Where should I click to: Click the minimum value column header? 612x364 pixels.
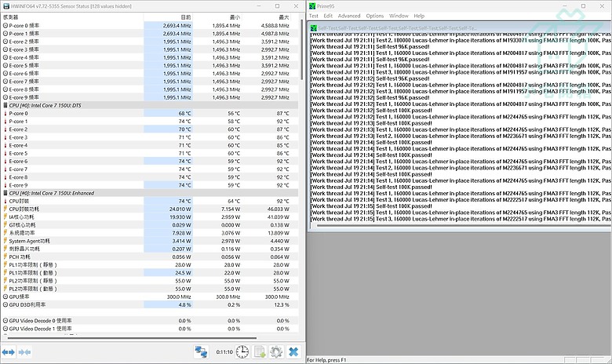[x=217, y=17]
